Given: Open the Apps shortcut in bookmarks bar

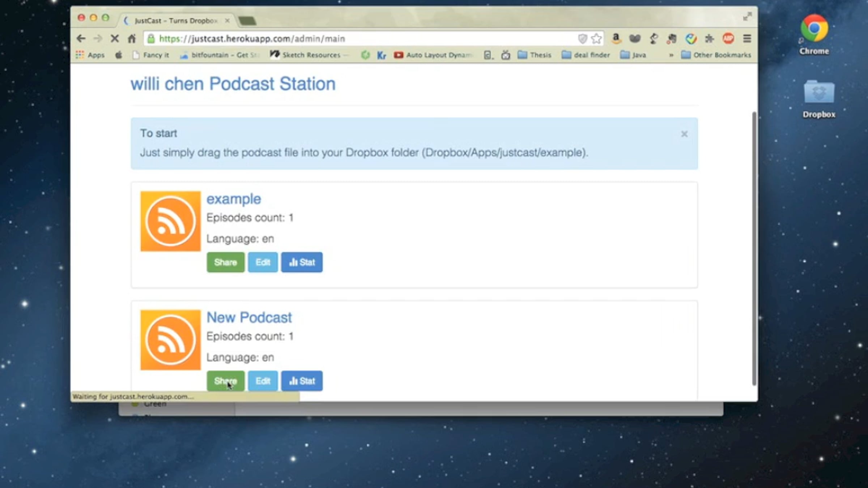Looking at the screenshot, I should coord(90,55).
